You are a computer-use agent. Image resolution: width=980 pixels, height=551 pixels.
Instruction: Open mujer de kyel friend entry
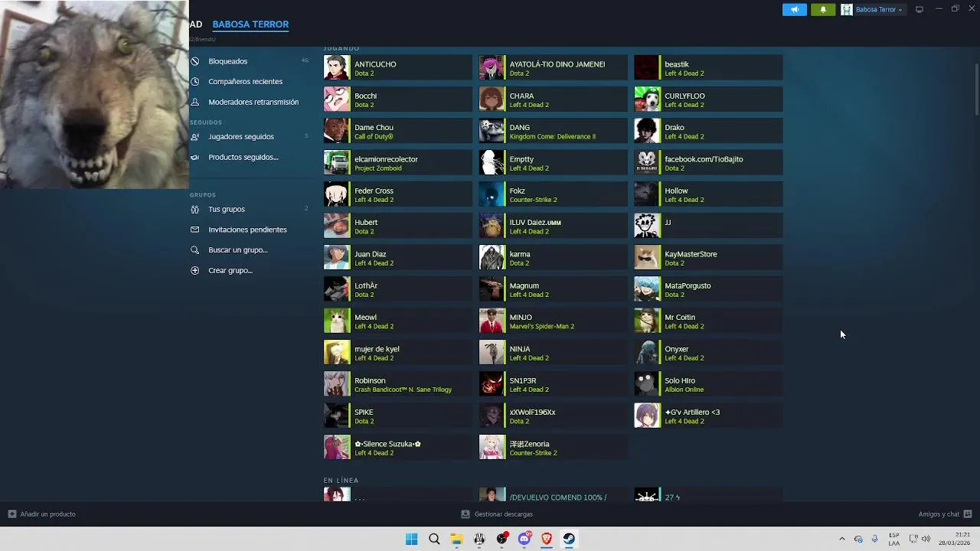(398, 352)
